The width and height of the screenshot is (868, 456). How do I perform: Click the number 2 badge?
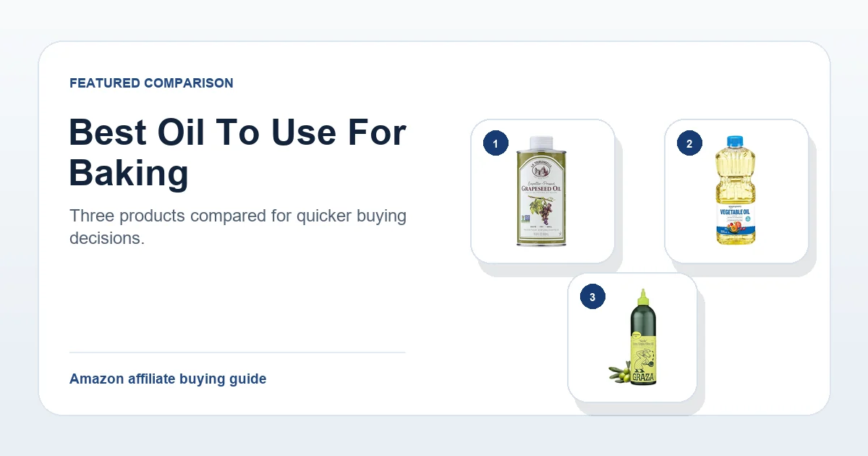coord(689,144)
